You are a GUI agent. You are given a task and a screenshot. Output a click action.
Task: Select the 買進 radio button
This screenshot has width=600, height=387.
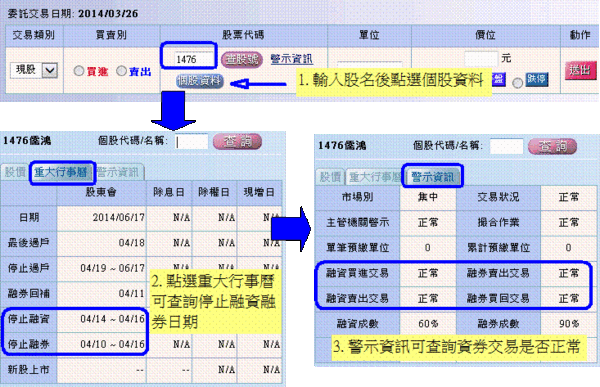(x=79, y=71)
